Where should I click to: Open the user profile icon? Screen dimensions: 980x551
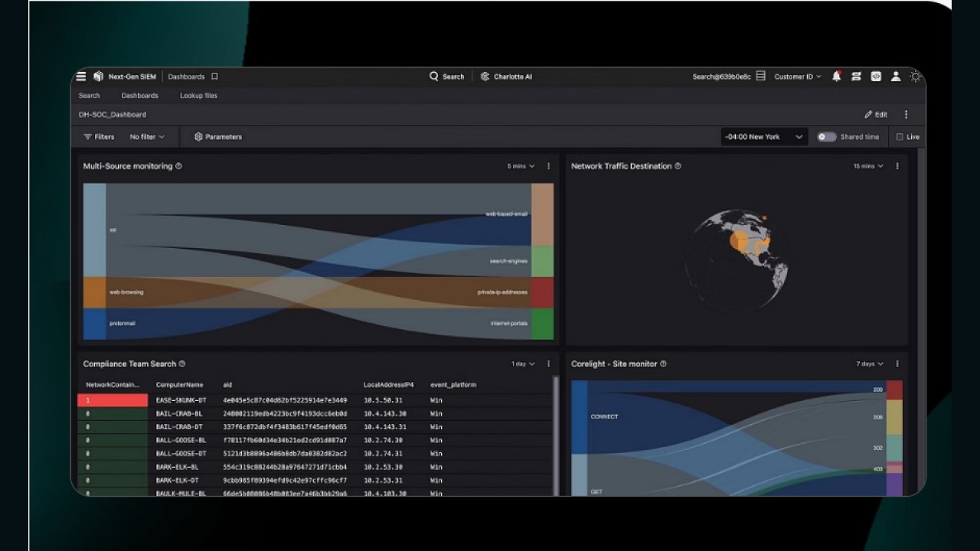(x=896, y=76)
